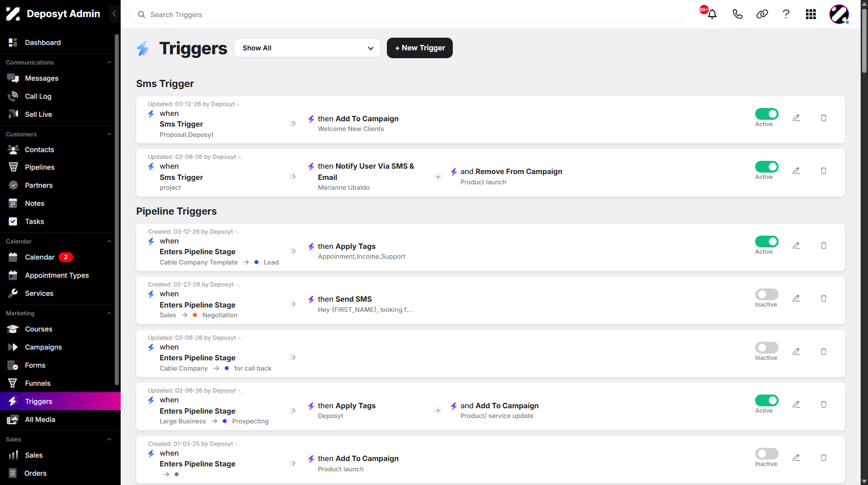Click plus icon before Remove From Campaign
This screenshot has height=485, width=868.
[x=438, y=177]
